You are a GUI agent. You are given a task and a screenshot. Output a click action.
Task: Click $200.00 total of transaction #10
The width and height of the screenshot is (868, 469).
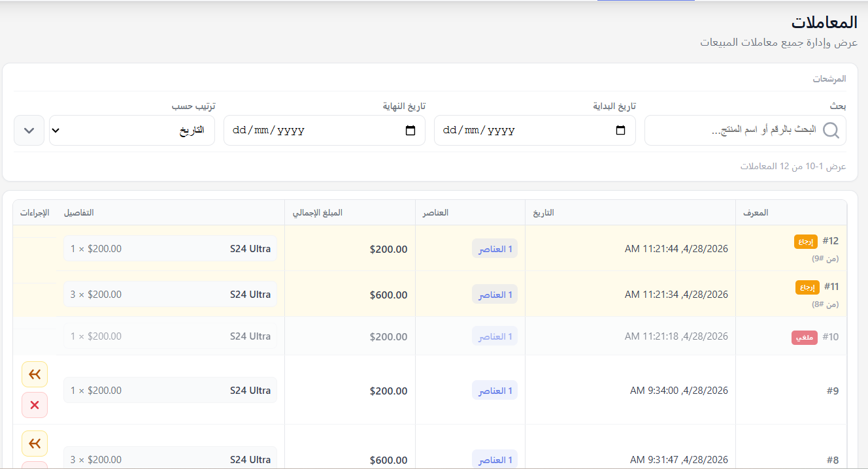pyautogui.click(x=388, y=336)
